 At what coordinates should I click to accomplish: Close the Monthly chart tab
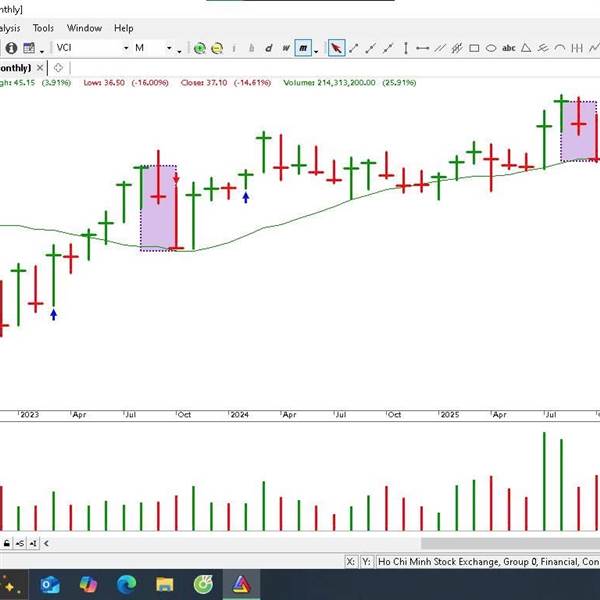coord(40,68)
